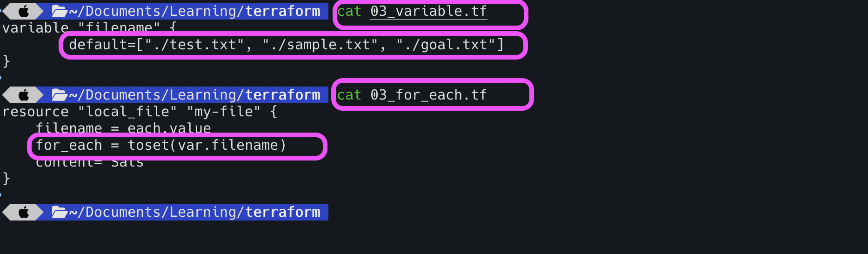This screenshot has height=254, width=868.
Task: Click folder icon in second prompt path
Action: pyautogui.click(x=60, y=95)
